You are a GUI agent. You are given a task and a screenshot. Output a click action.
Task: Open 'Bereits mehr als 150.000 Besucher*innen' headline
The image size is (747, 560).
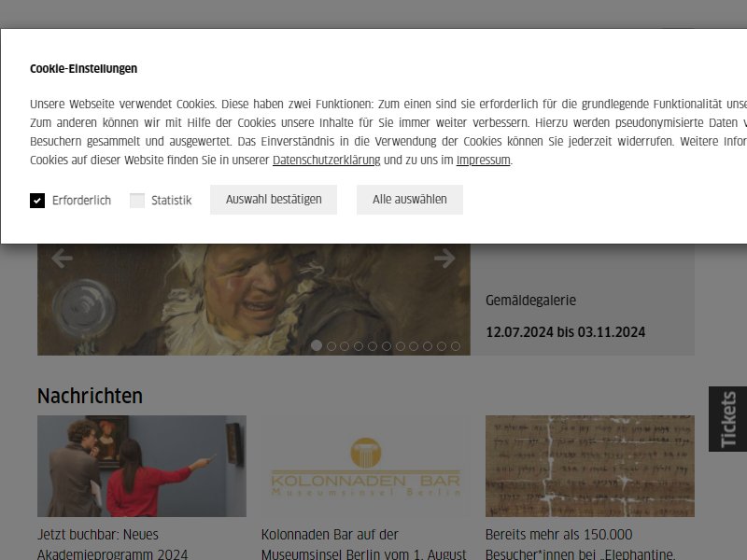pyautogui.click(x=580, y=544)
